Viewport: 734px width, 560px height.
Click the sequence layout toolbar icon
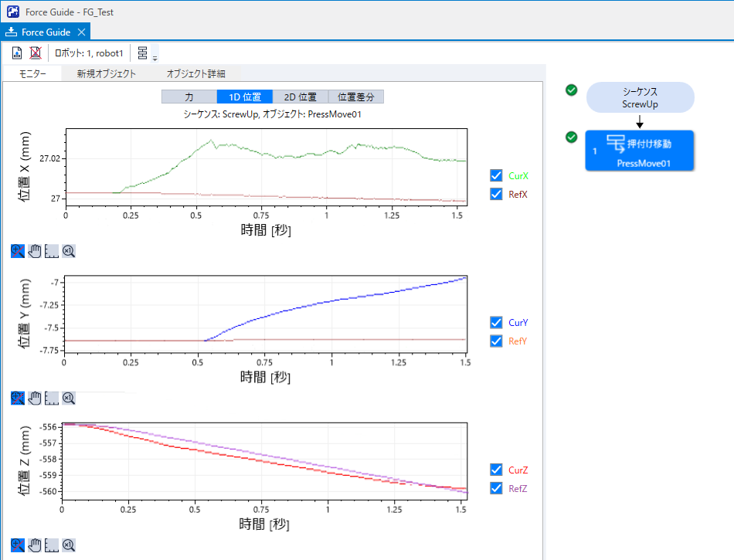click(x=142, y=53)
